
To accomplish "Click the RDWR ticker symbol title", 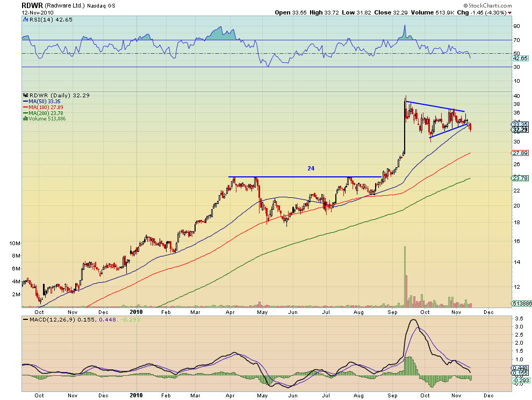I will [x=32, y=5].
